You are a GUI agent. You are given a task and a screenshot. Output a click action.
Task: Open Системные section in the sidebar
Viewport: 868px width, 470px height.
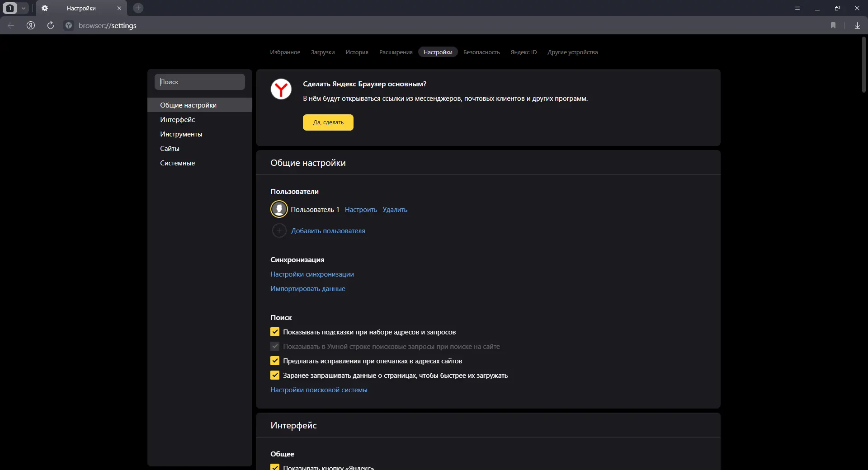pyautogui.click(x=200, y=163)
